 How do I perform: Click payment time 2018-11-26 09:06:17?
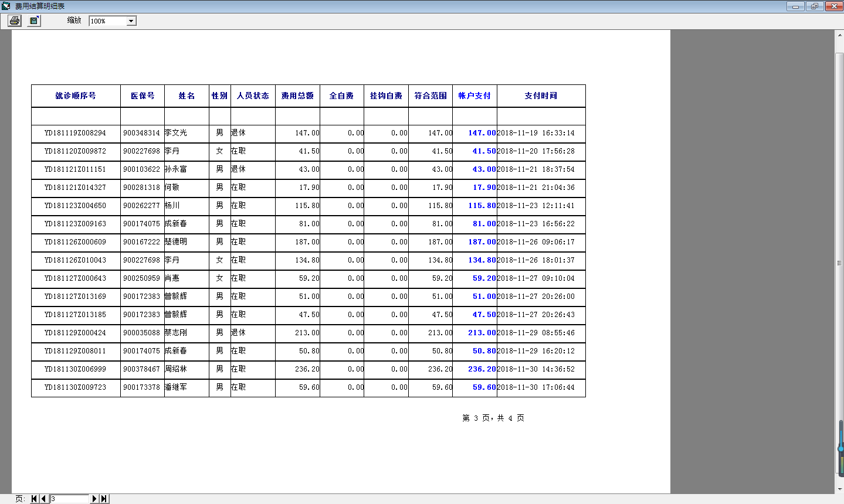(x=536, y=242)
